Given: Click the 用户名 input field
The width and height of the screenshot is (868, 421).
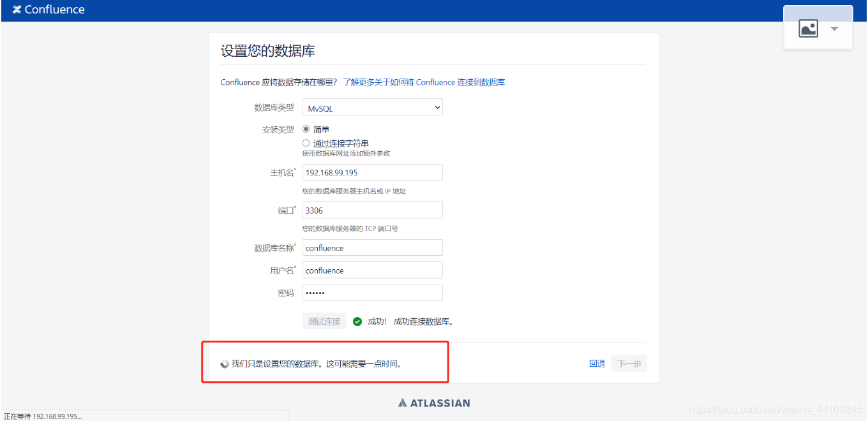Looking at the screenshot, I should [373, 270].
